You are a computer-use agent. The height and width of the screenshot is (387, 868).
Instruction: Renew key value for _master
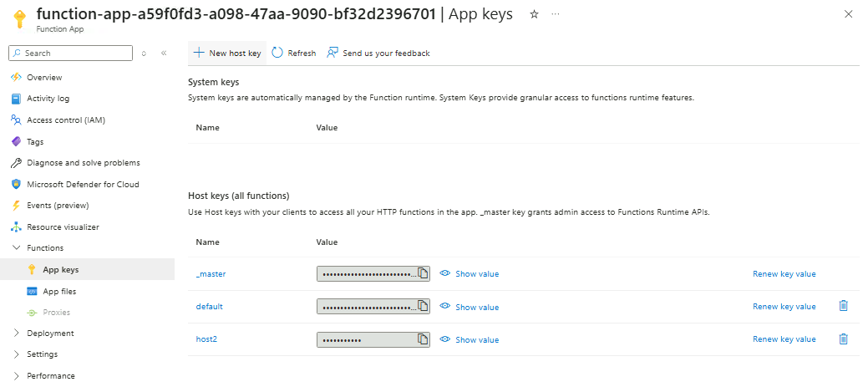pyautogui.click(x=784, y=273)
